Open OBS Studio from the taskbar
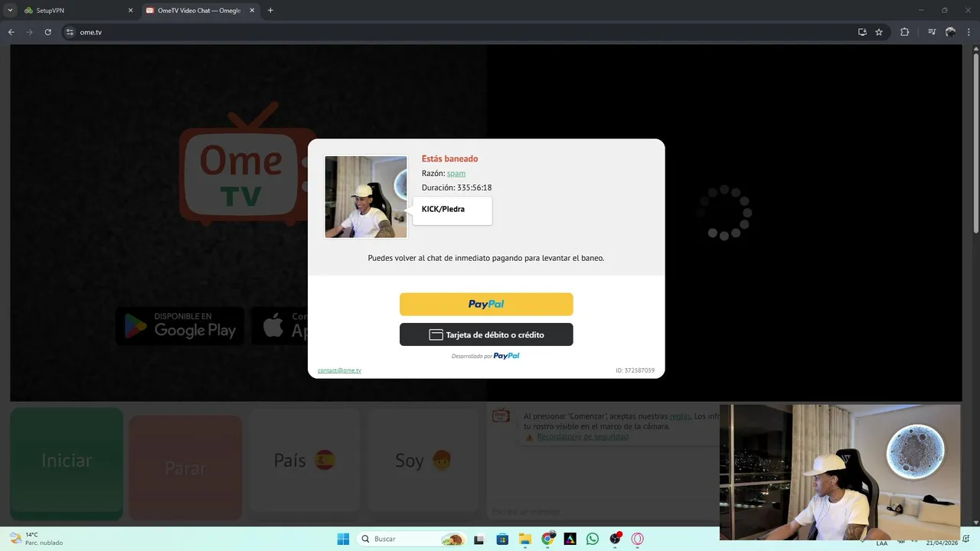The height and width of the screenshot is (551, 980). (615, 539)
